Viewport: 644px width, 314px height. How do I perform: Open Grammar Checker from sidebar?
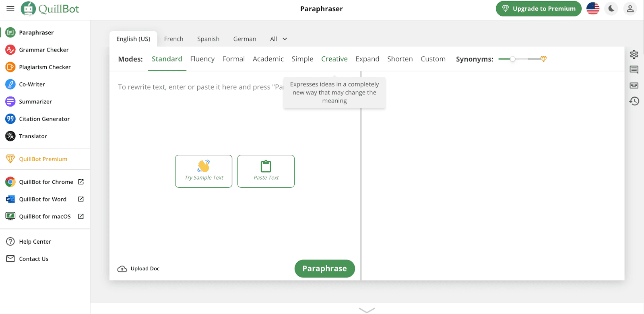[44, 50]
